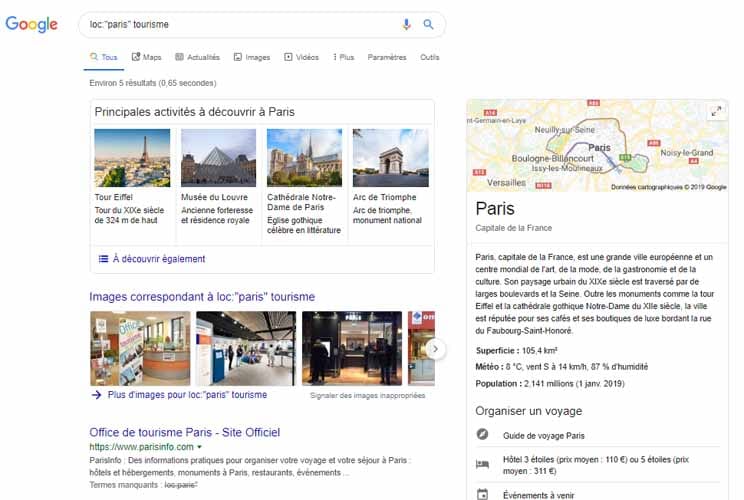This screenshot has width=744, height=500.
Task: Click Événements à venir entry
Action: coord(539,495)
